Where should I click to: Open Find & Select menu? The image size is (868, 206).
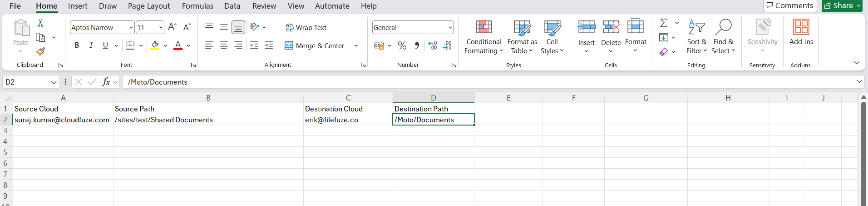click(x=723, y=37)
